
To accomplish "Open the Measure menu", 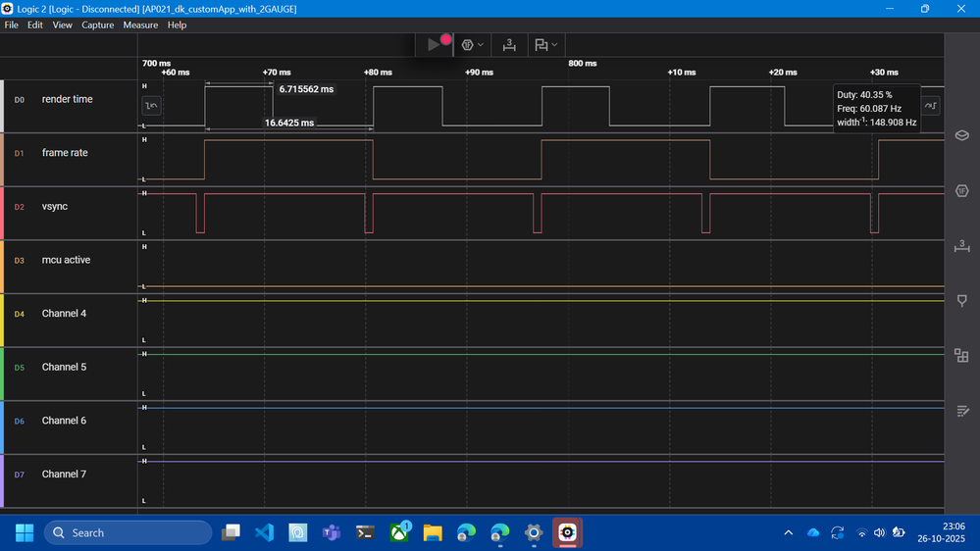I will coord(140,25).
